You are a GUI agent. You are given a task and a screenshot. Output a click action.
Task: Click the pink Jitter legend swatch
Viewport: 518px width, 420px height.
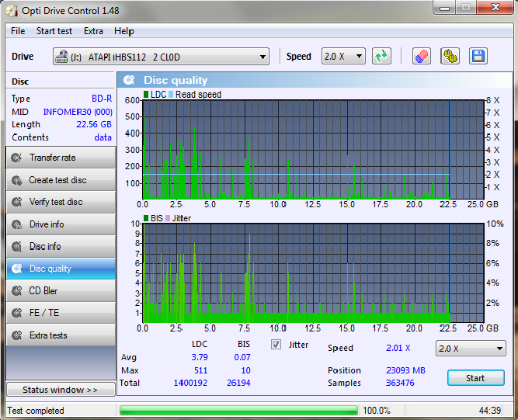coord(168,218)
